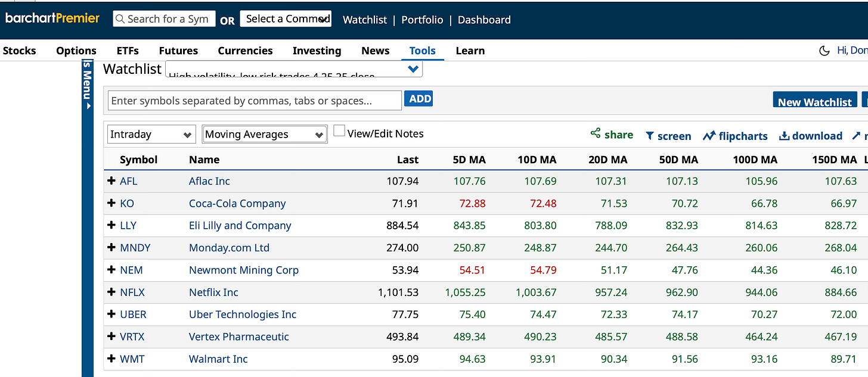Open Vertex Pharmaceutic name link
This screenshot has width=868, height=377.
[238, 337]
